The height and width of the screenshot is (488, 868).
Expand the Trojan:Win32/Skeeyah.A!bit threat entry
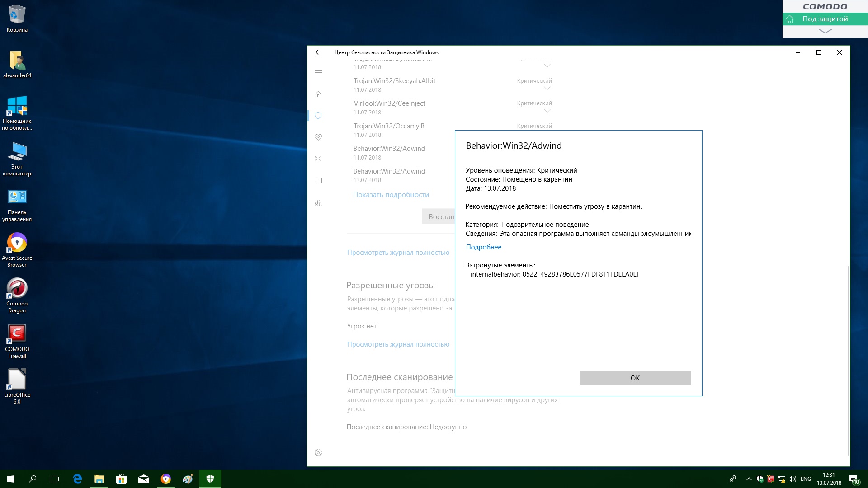click(547, 89)
